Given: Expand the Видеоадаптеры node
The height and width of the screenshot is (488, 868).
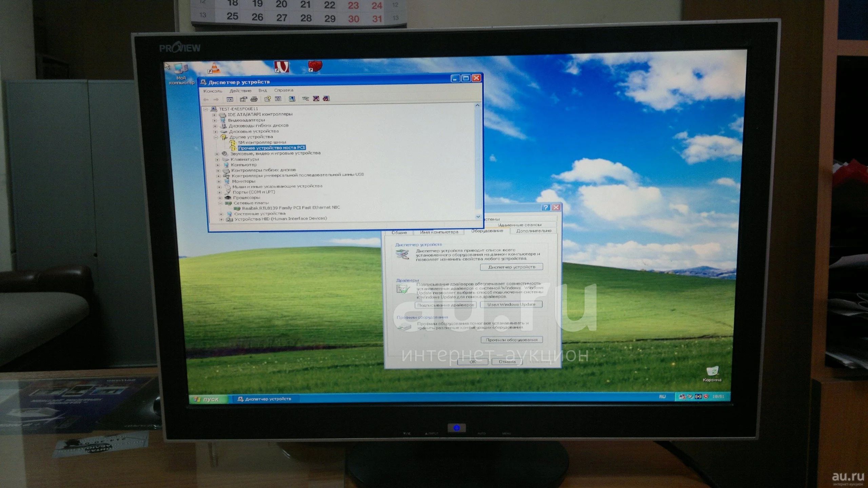Looking at the screenshot, I should coord(215,120).
